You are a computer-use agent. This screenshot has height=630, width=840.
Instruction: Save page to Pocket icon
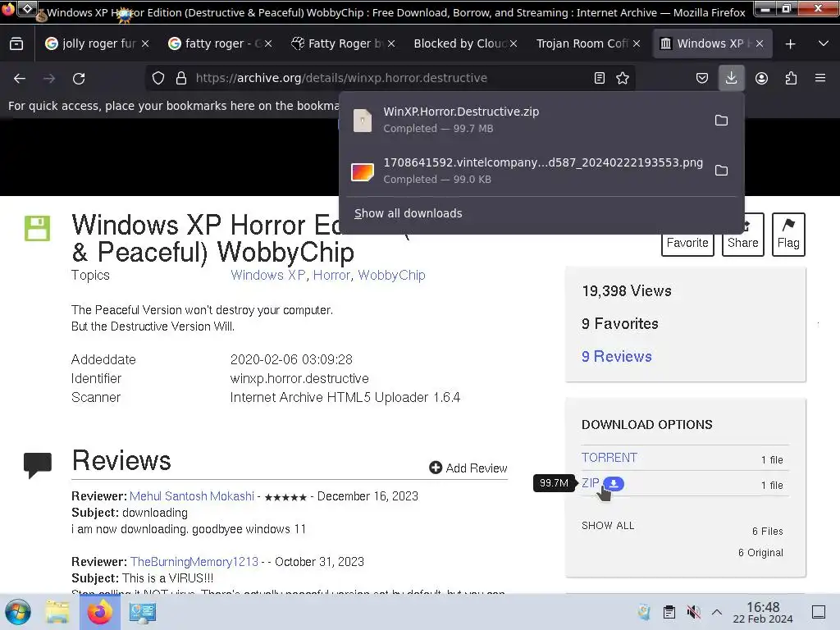(702, 78)
